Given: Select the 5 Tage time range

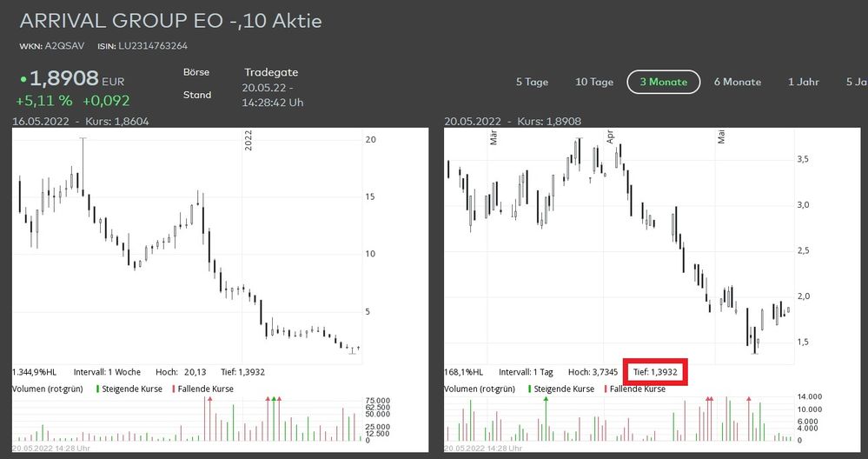Looking at the screenshot, I should point(532,82).
